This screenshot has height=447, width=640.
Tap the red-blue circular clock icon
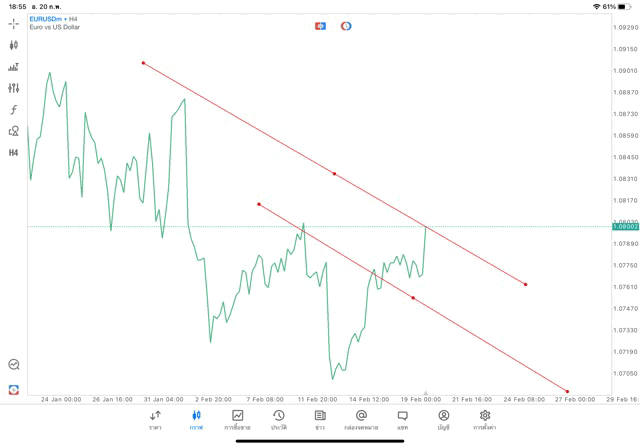coord(346,25)
